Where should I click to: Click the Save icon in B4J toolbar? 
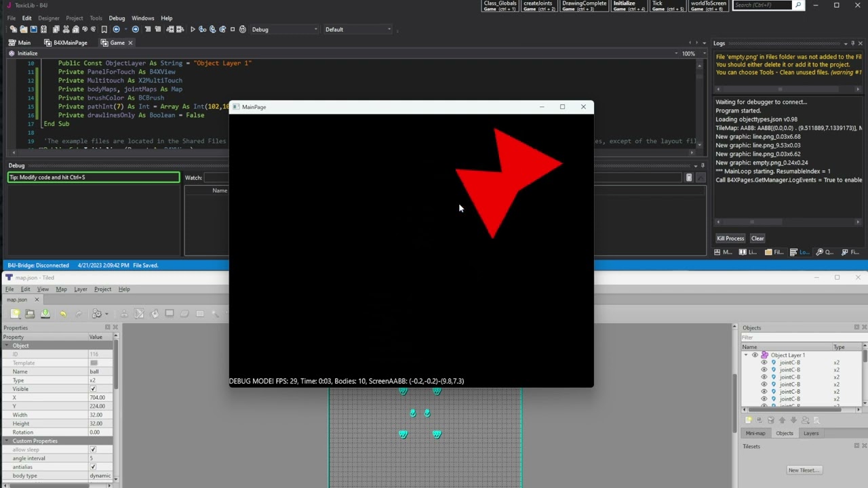34,29
